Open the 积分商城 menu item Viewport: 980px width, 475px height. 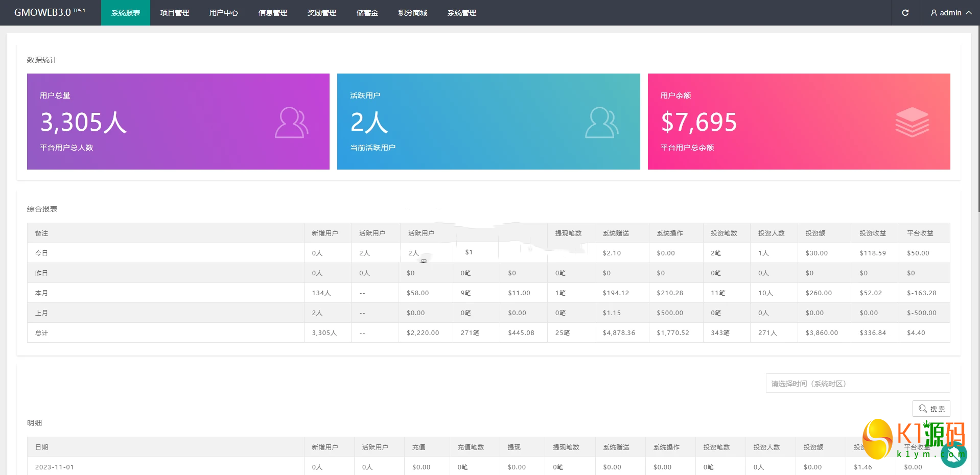(x=413, y=13)
